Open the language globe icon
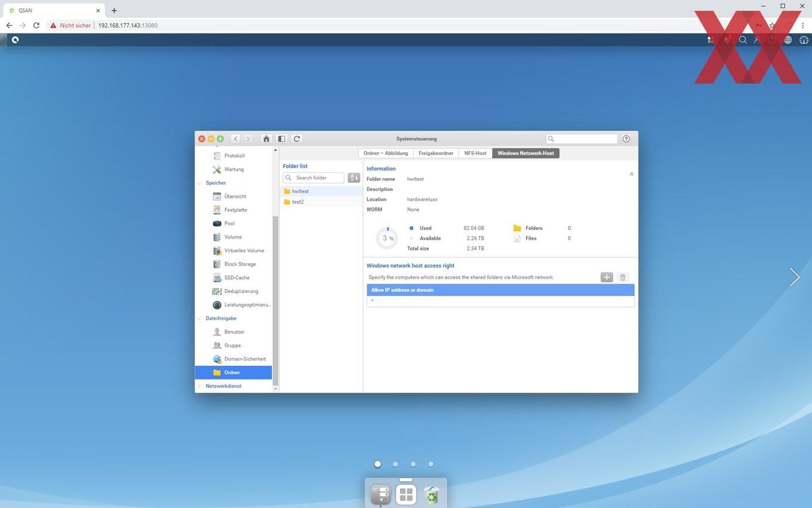This screenshot has width=812, height=508. coord(788,40)
